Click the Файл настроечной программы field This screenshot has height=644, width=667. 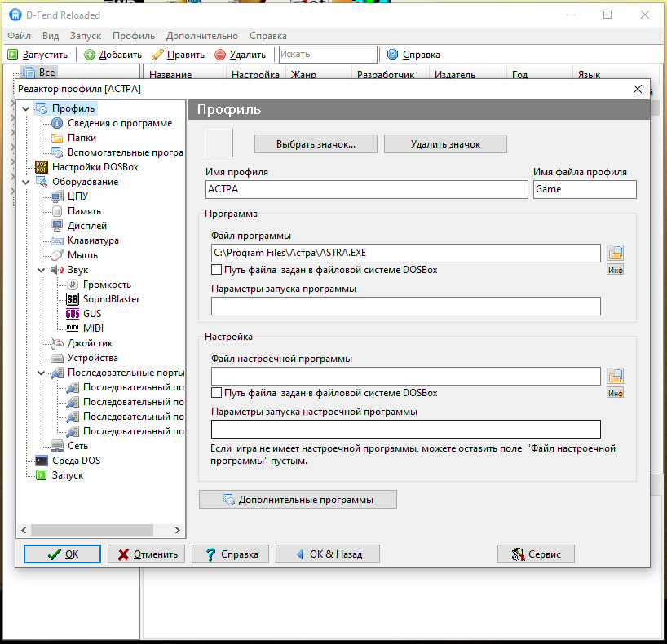click(x=406, y=376)
